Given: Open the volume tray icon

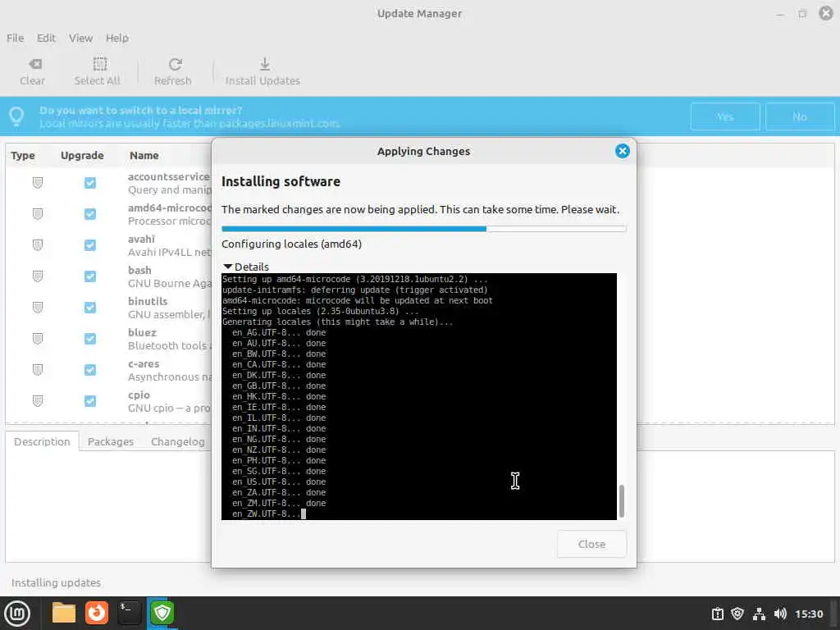Looking at the screenshot, I should pos(780,614).
